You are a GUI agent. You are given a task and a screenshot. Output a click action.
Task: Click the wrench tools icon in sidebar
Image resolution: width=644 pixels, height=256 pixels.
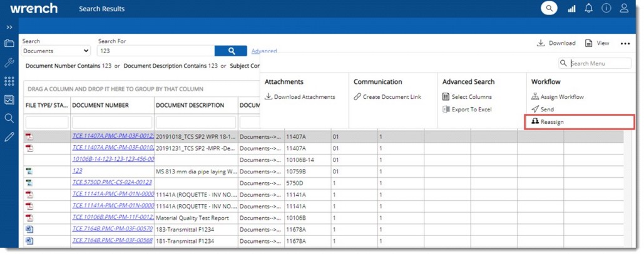pos(9,63)
